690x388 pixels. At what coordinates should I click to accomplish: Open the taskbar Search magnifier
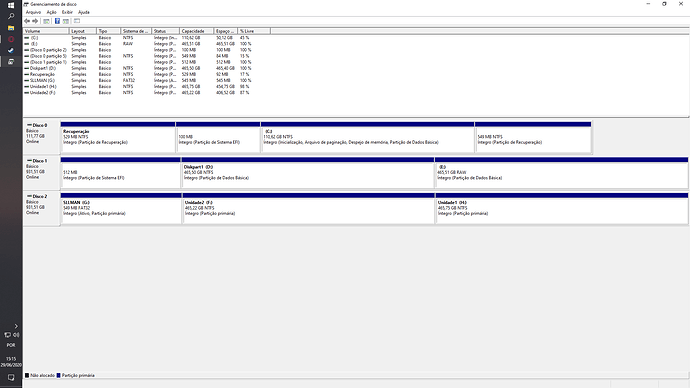[x=11, y=16]
